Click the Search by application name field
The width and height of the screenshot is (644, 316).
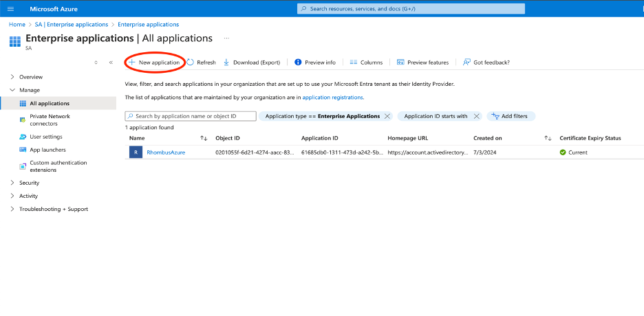point(191,116)
